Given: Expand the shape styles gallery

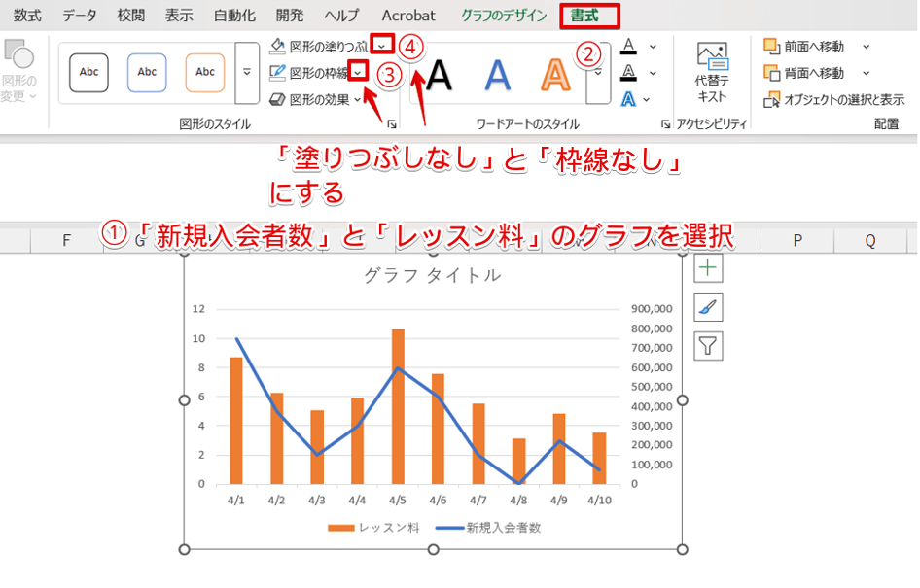Looking at the screenshot, I should point(246,73).
